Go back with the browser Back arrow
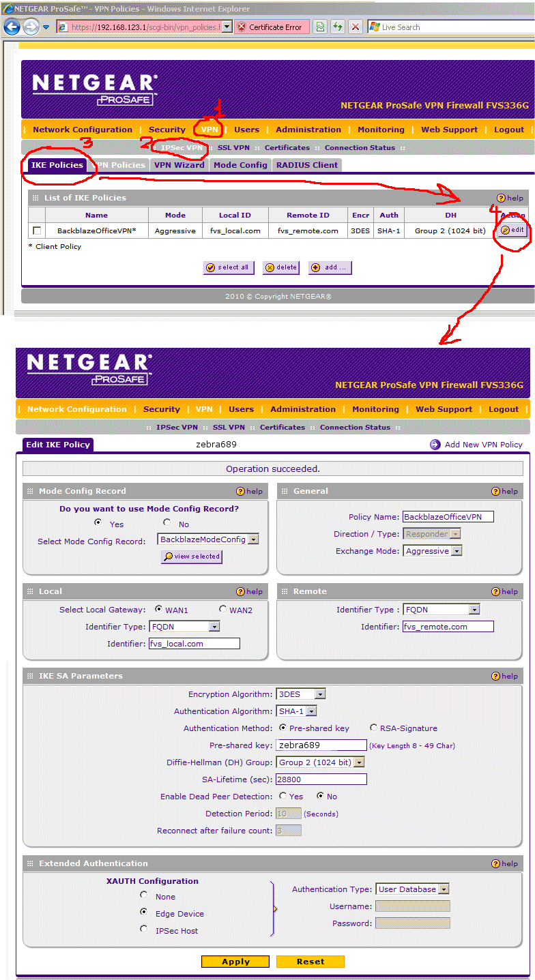The width and height of the screenshot is (535, 980). pos(12,27)
